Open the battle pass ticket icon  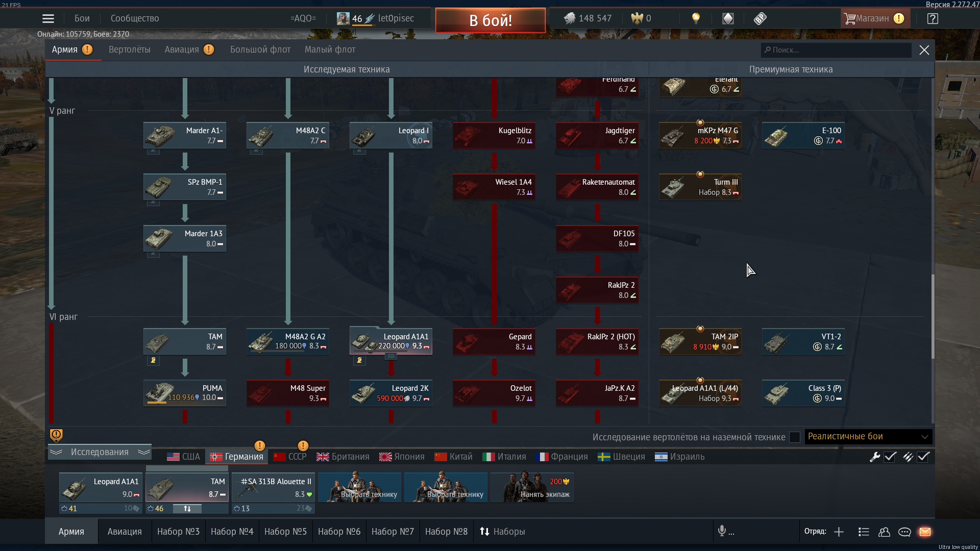coord(760,18)
